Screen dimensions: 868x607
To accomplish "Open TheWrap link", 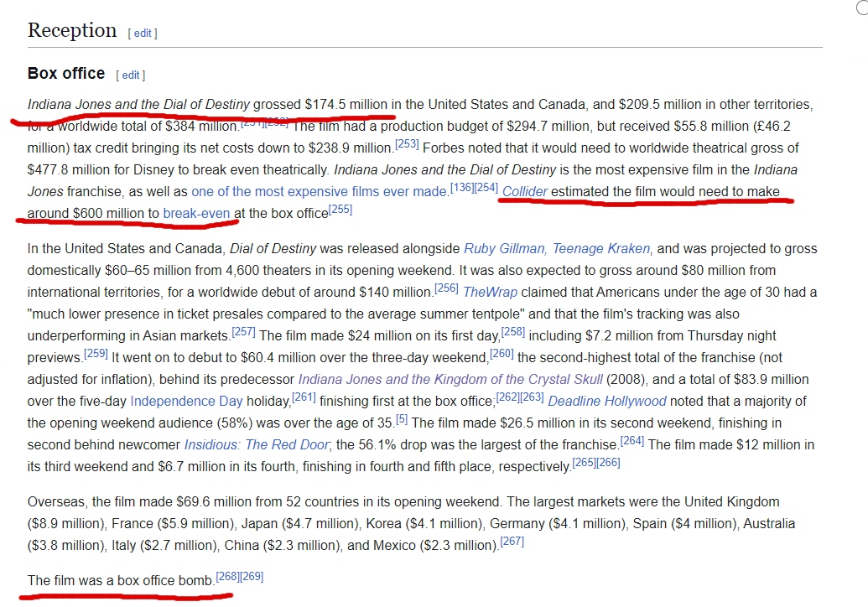I will coord(490,292).
